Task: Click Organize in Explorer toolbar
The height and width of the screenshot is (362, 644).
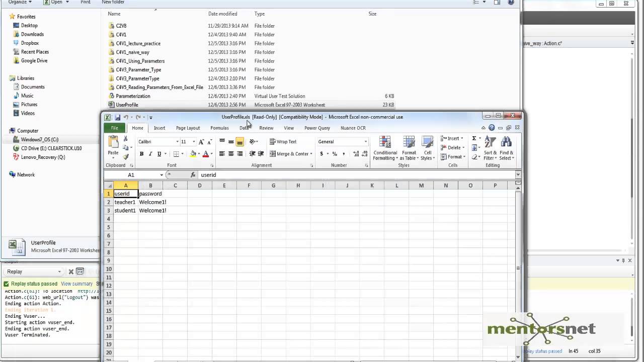Action: point(20,2)
